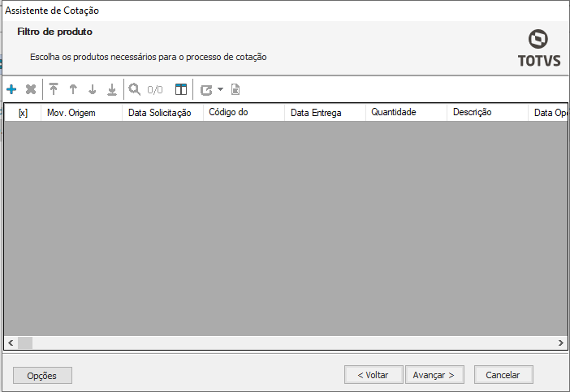Expand the export dropdown arrow
Image resolution: width=570 pixels, height=392 pixels.
coord(220,89)
